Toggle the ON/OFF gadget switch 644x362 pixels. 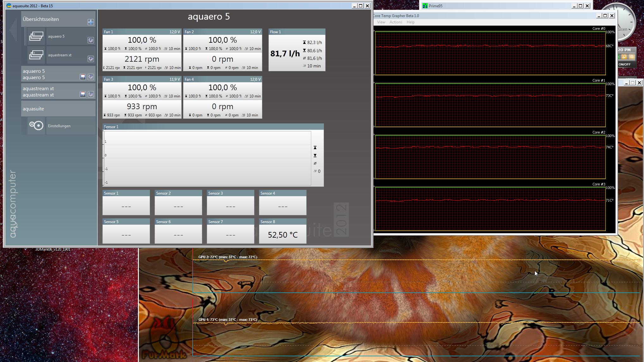tap(624, 64)
